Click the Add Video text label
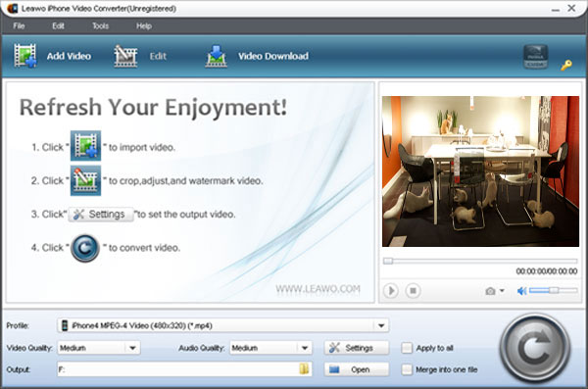The width and height of the screenshot is (588, 389). click(69, 56)
